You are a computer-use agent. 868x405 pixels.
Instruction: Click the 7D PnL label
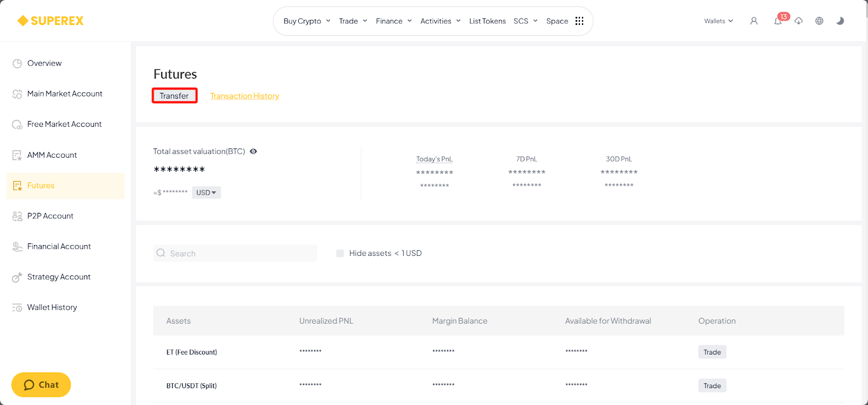(x=527, y=159)
